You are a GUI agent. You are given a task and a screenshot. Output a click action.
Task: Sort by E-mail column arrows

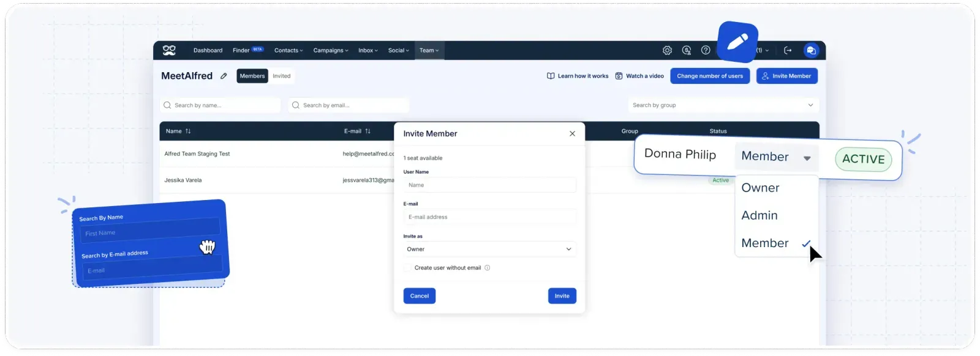coord(367,131)
